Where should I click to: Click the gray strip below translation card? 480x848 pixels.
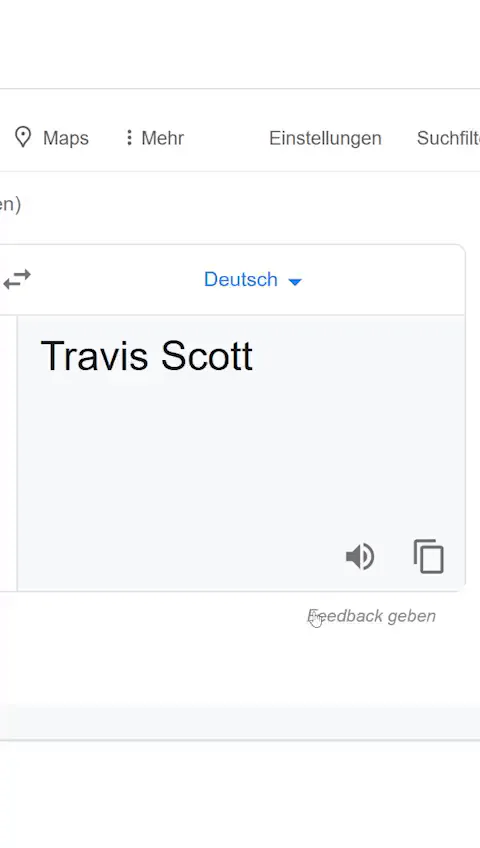240,724
